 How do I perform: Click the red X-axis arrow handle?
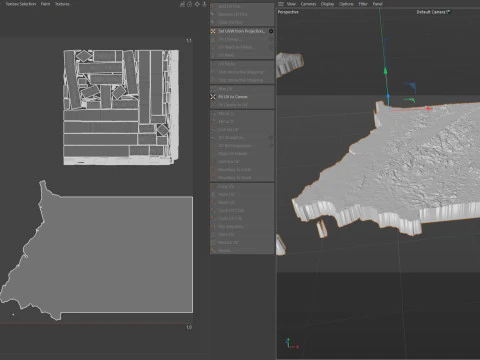[429, 108]
